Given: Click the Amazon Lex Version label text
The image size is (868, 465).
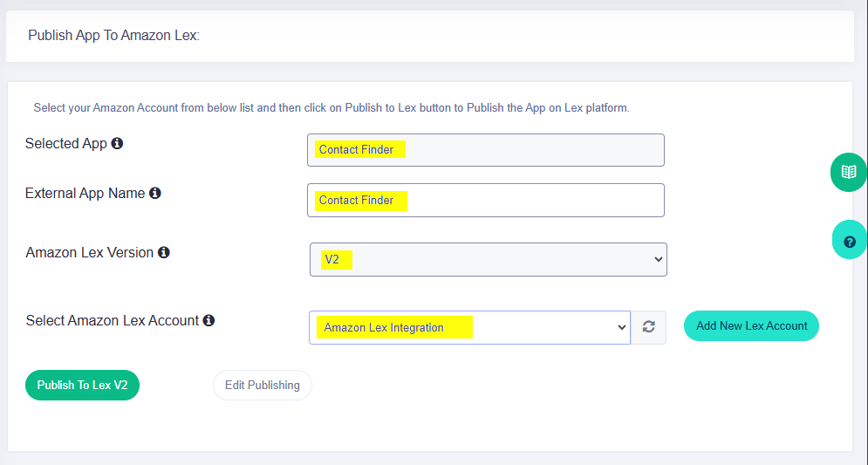Looking at the screenshot, I should [x=89, y=252].
